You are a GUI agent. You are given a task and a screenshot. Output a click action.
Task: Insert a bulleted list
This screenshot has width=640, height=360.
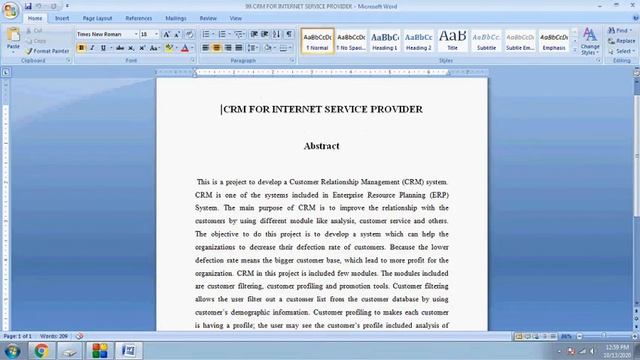click(x=206, y=34)
